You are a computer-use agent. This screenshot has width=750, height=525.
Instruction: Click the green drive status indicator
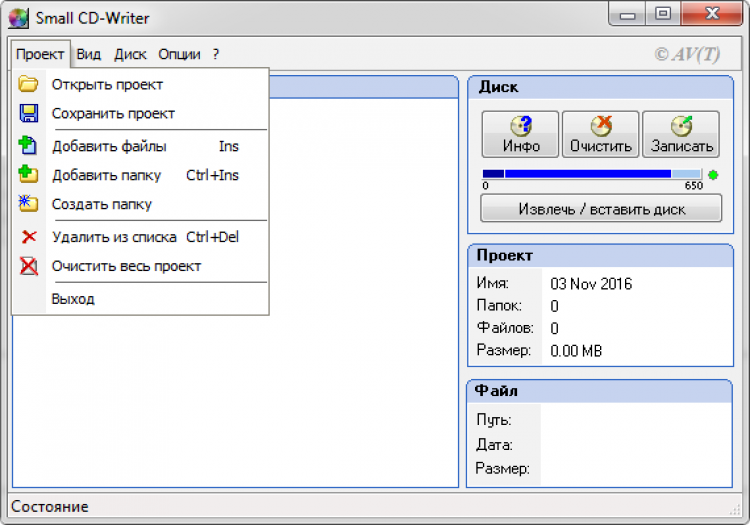pos(713,175)
